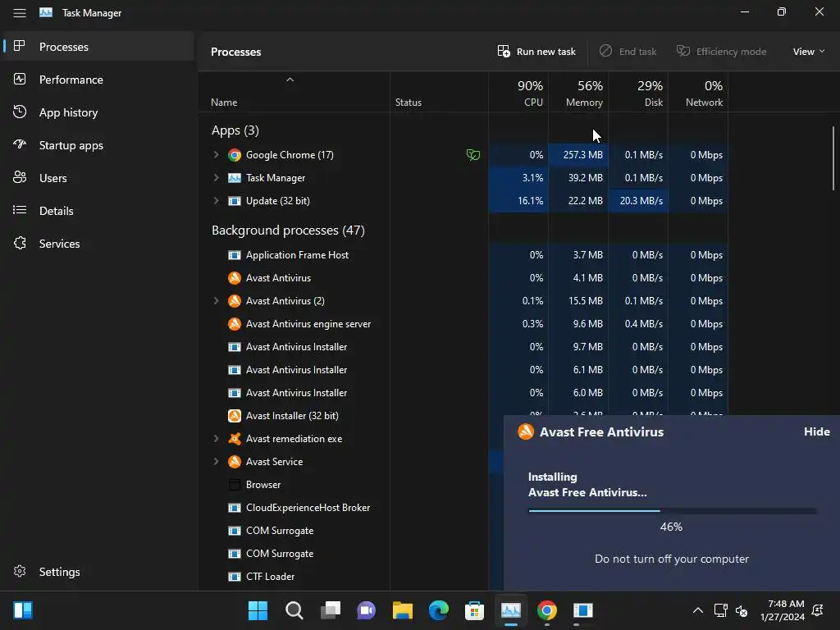Open Microsoft Edge from the taskbar

pos(438,610)
